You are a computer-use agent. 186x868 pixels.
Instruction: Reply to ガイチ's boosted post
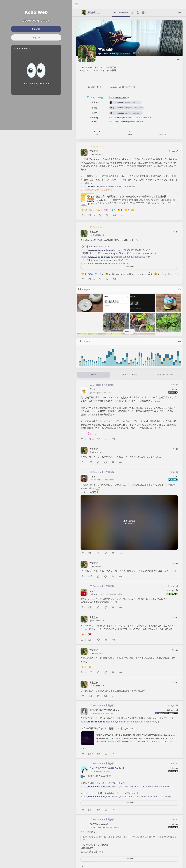click(83, 439)
